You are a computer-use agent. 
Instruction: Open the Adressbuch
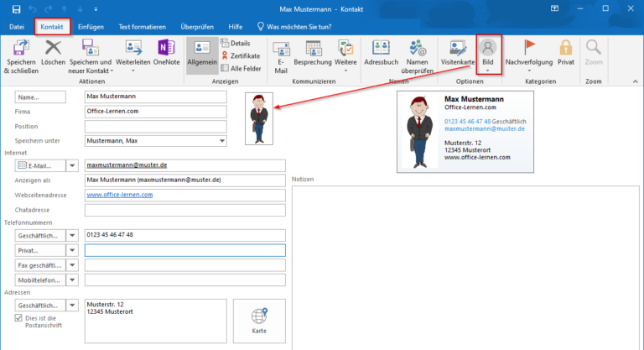point(382,53)
